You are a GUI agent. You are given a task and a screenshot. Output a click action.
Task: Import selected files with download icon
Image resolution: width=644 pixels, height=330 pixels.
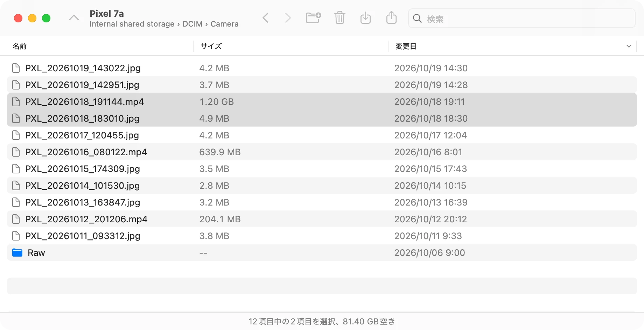pos(365,17)
